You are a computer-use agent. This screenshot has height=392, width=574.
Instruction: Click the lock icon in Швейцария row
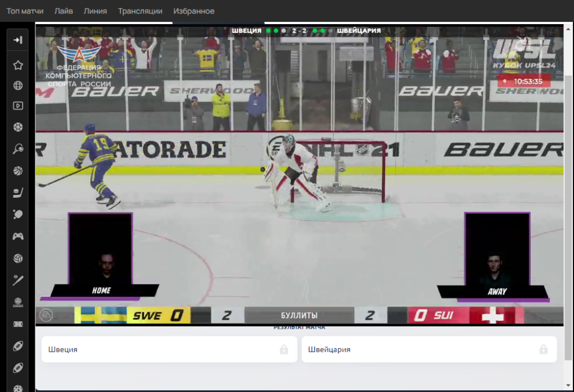pos(543,349)
